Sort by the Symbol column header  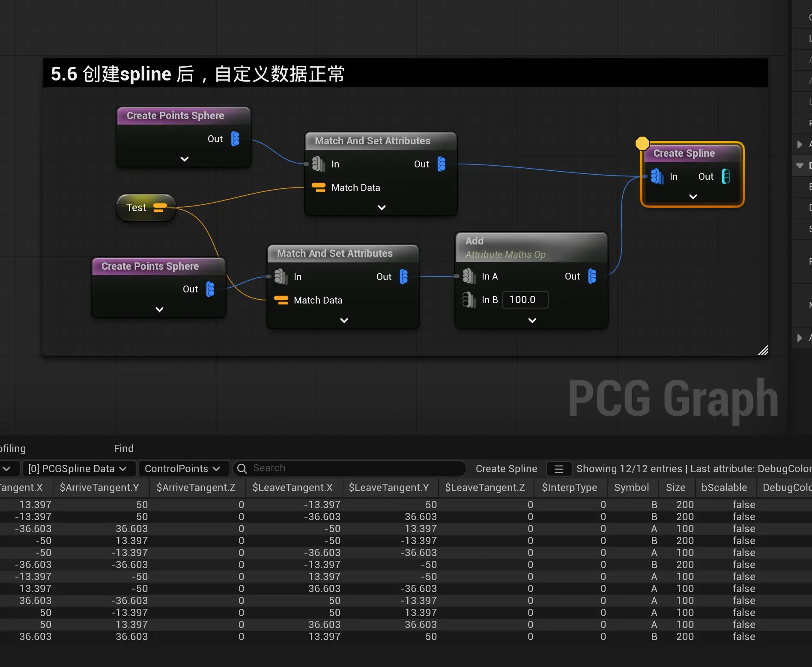pos(631,488)
